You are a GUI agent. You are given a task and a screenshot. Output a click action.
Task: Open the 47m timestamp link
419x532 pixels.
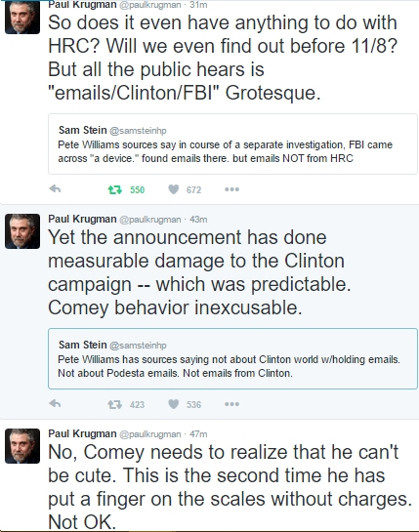[x=198, y=434]
